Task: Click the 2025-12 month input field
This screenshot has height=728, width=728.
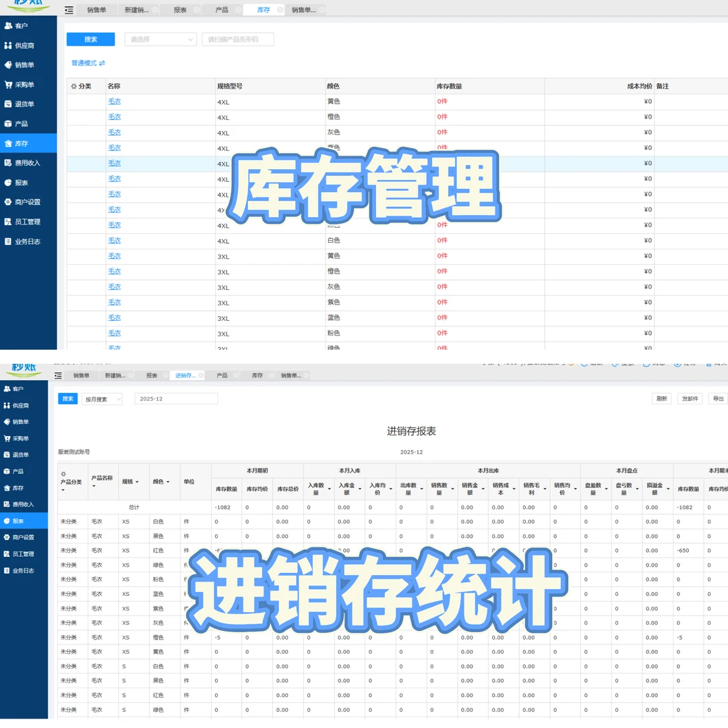Action: pos(176,399)
